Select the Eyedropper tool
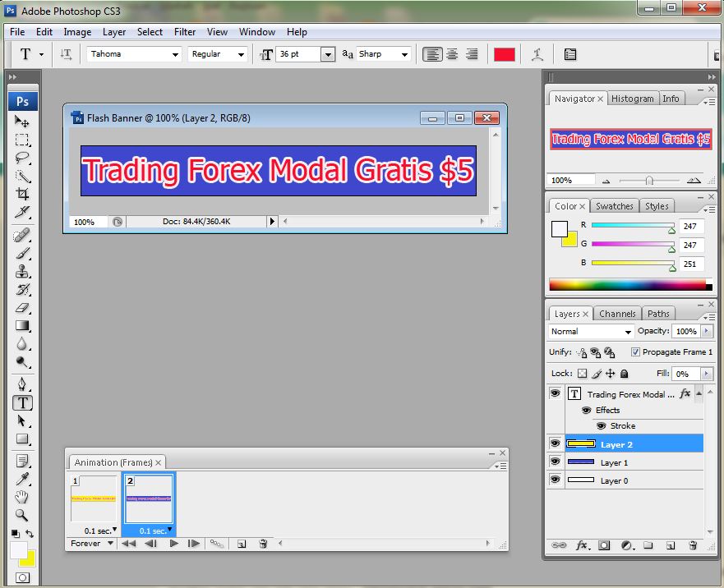Screen dimensions: 724x588 [21, 479]
